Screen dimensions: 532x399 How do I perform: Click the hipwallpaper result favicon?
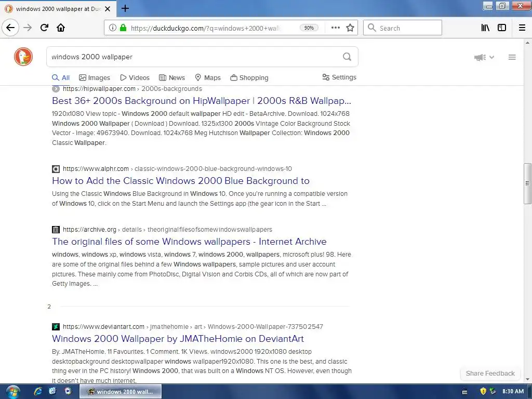coord(56,89)
